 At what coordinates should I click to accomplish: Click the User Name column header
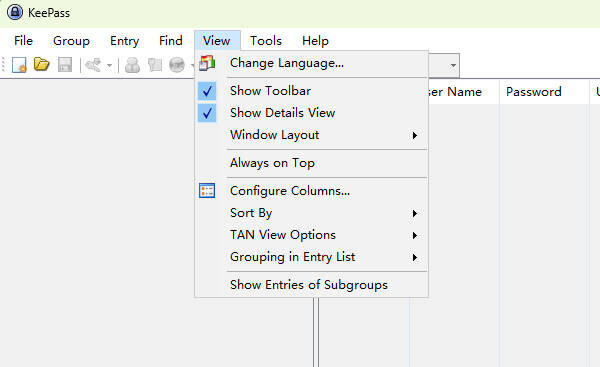pyautogui.click(x=463, y=92)
